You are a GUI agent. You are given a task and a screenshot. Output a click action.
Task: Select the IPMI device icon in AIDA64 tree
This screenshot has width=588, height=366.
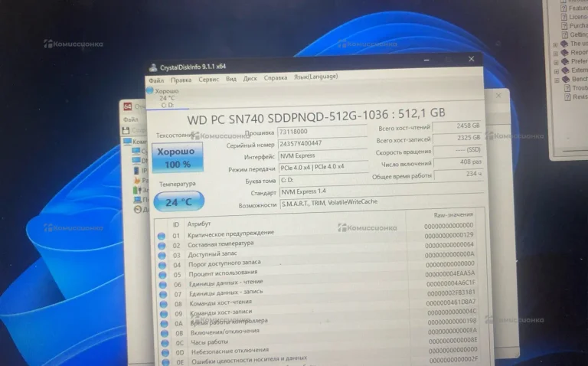click(136, 170)
